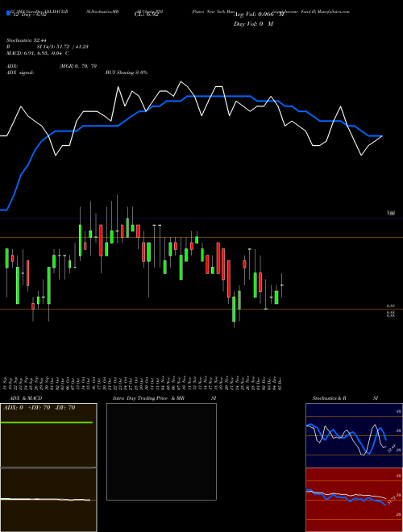Click the '32.44' label on stochastics chart

pos(392,448)
